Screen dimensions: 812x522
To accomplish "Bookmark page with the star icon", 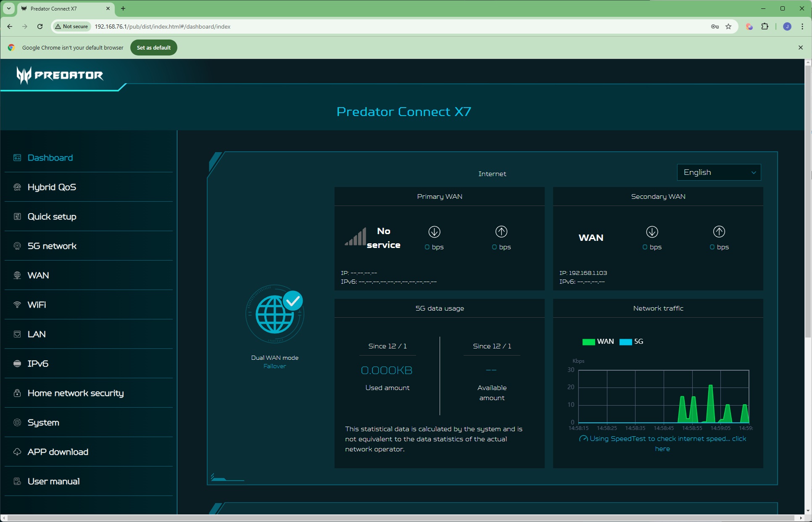I will (x=728, y=26).
